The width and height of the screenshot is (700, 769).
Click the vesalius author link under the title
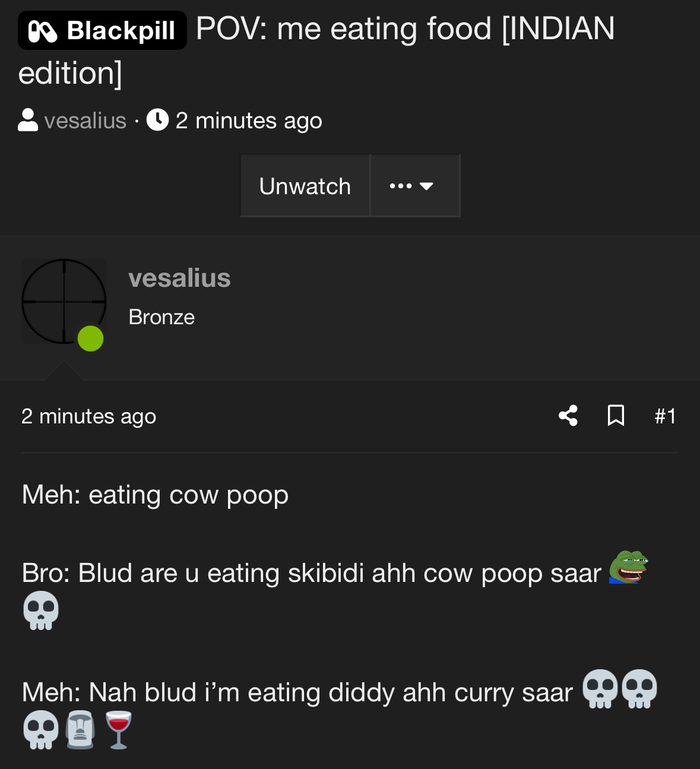point(85,121)
